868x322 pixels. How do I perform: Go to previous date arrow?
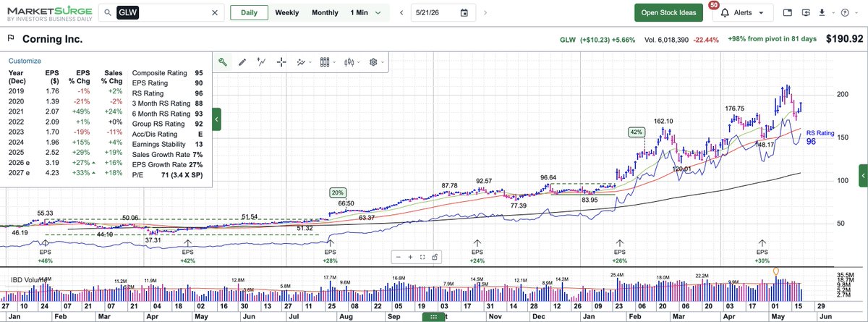pyautogui.click(x=401, y=13)
